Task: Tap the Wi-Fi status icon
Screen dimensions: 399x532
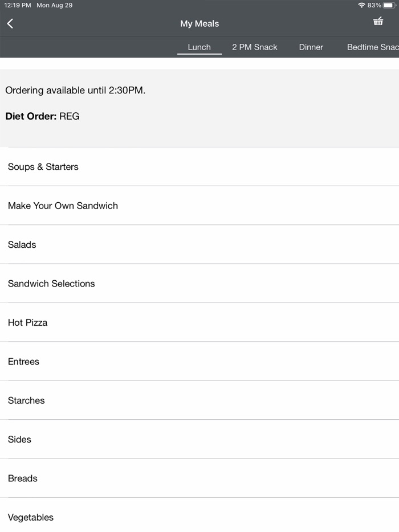Action: point(361,5)
